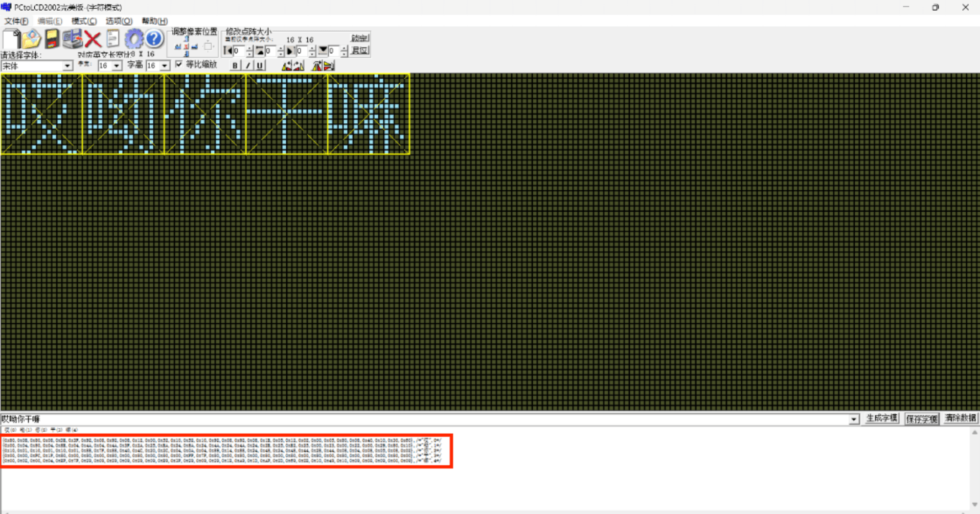Toggle underline font style
980x514 pixels.
coord(260,65)
